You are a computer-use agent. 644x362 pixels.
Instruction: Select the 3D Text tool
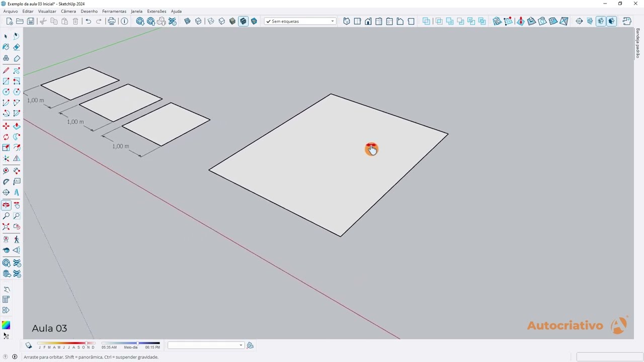tap(17, 192)
